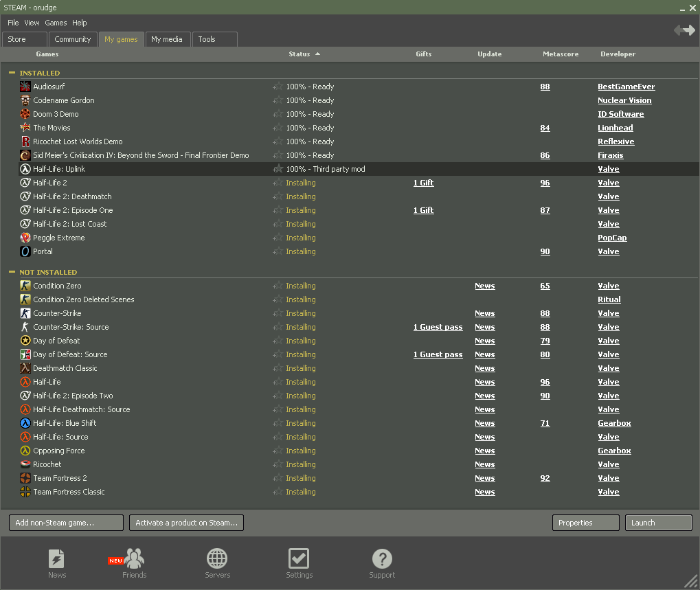Open the File menu
This screenshot has width=700, height=590.
click(13, 23)
